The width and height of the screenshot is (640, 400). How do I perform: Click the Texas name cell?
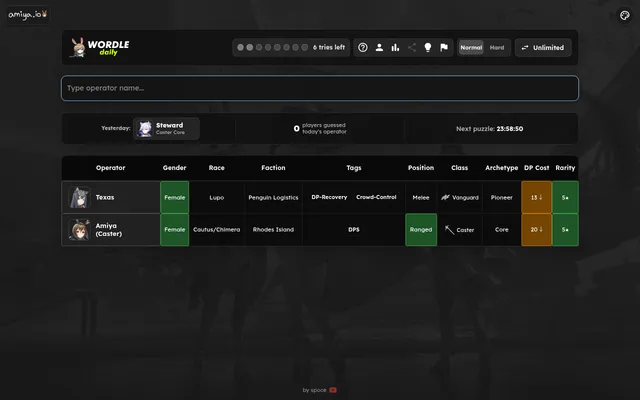111,197
